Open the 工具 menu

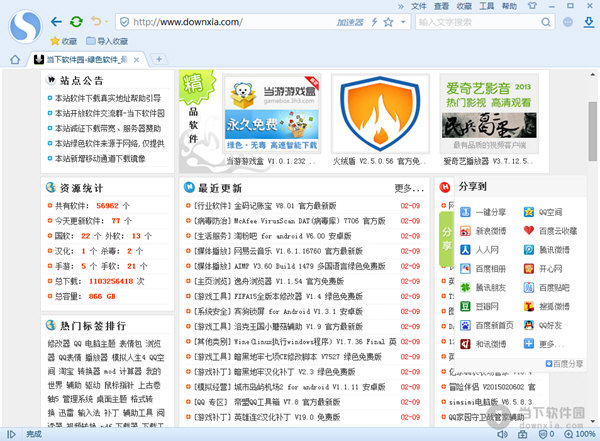tap(487, 6)
